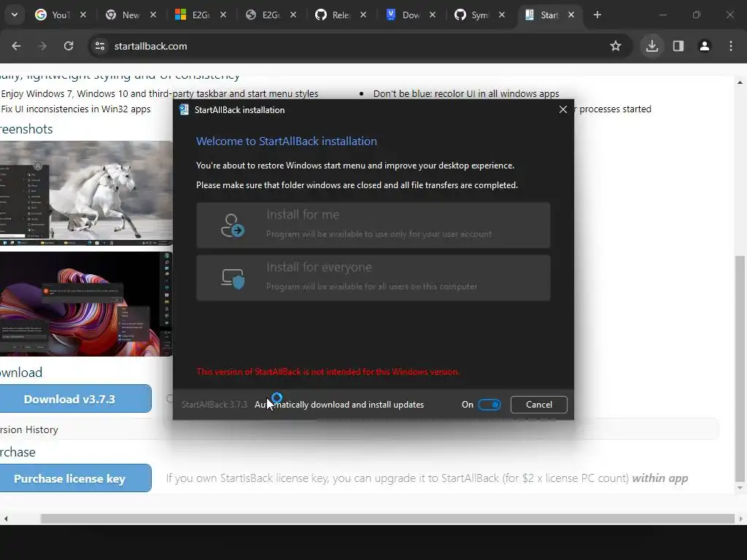Go back to the previous page
This screenshot has width=747, height=560.
tap(16, 46)
